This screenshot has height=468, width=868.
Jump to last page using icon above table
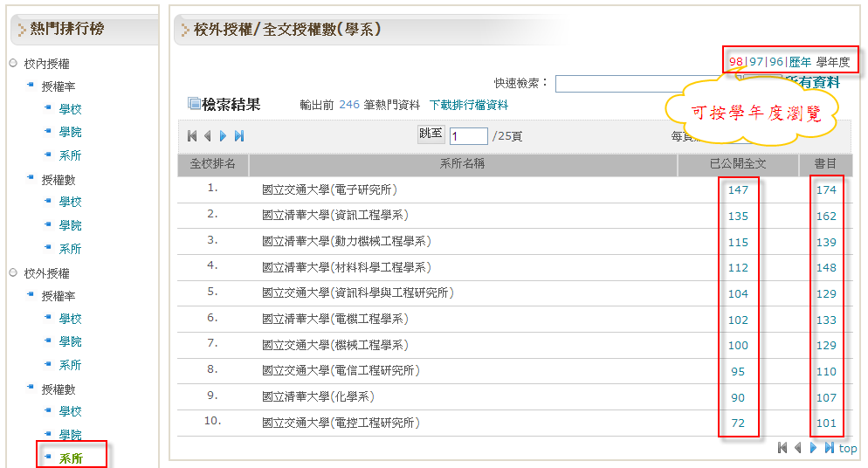[239, 136]
